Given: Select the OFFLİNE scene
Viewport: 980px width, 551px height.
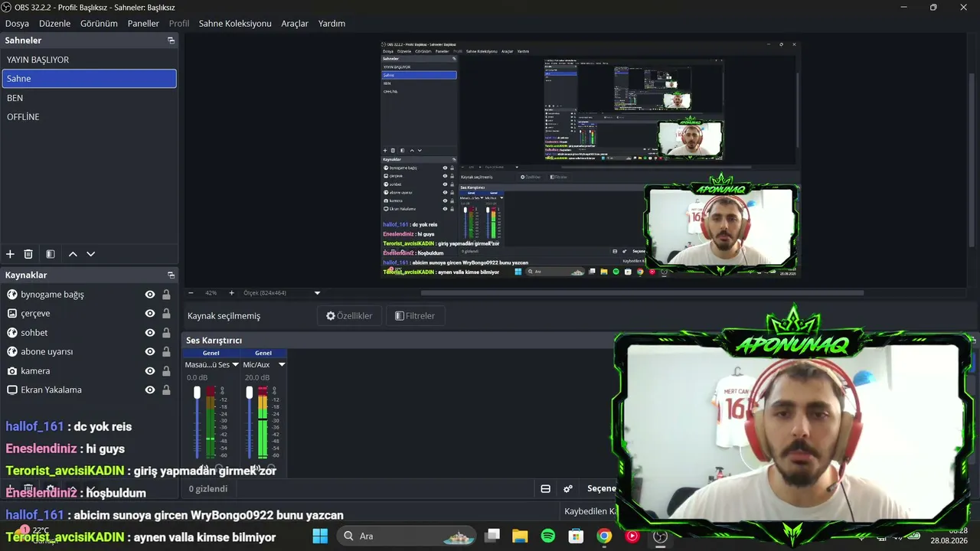Looking at the screenshot, I should click(x=89, y=117).
